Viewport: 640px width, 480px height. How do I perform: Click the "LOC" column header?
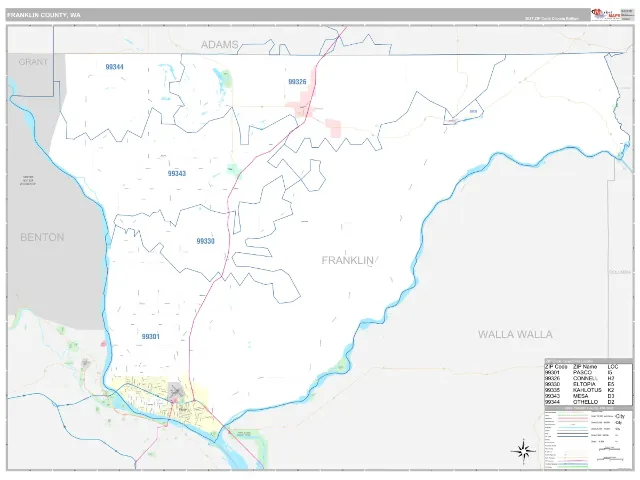[x=613, y=367]
